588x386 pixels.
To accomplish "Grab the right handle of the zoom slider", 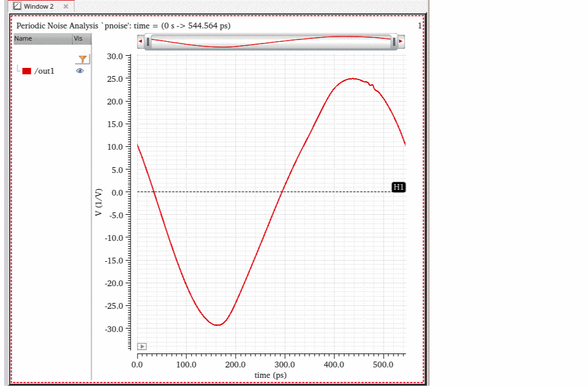I will coord(394,42).
